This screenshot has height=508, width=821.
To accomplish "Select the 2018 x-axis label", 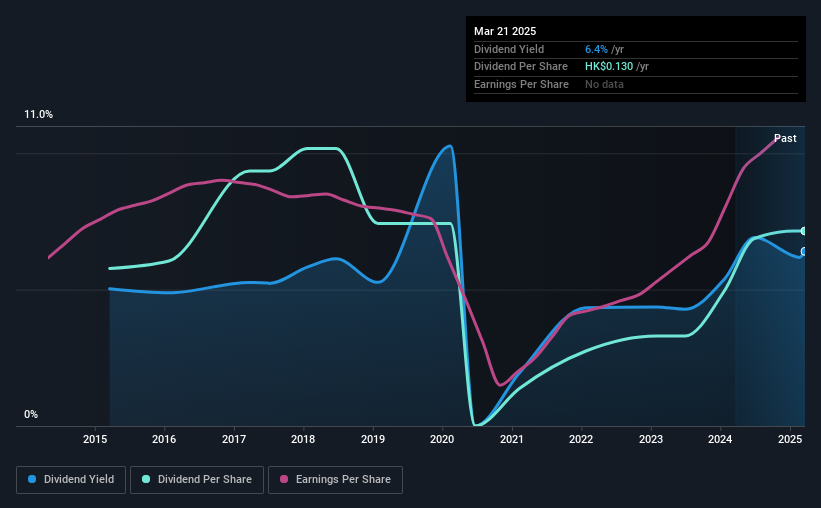I will point(303,439).
